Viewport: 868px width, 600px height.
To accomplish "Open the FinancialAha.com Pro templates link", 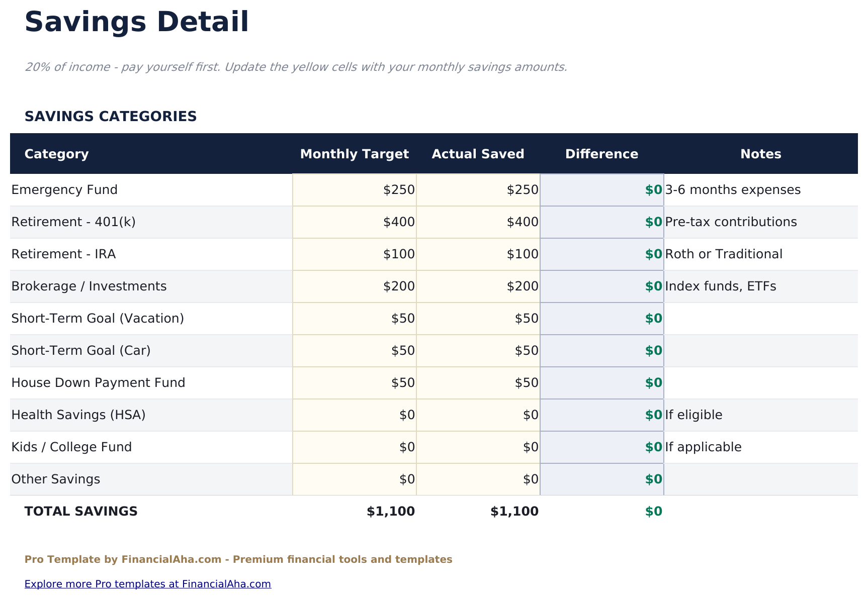I will pyautogui.click(x=147, y=584).
